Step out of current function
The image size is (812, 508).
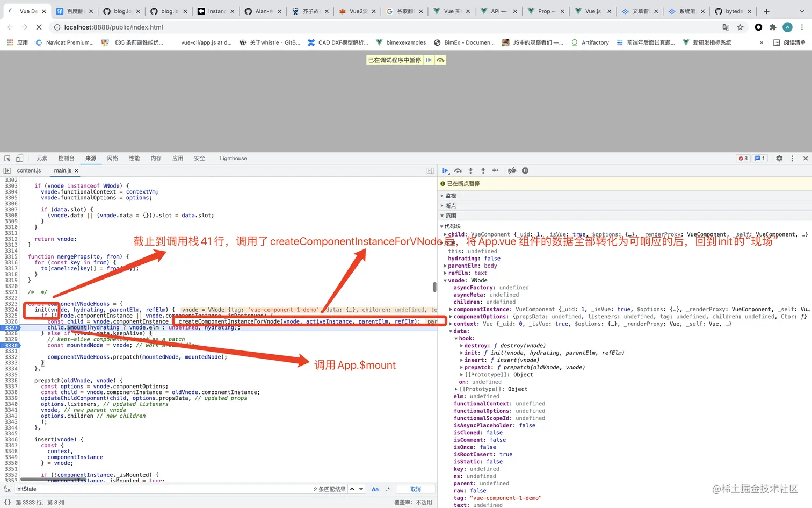pyautogui.click(x=483, y=171)
